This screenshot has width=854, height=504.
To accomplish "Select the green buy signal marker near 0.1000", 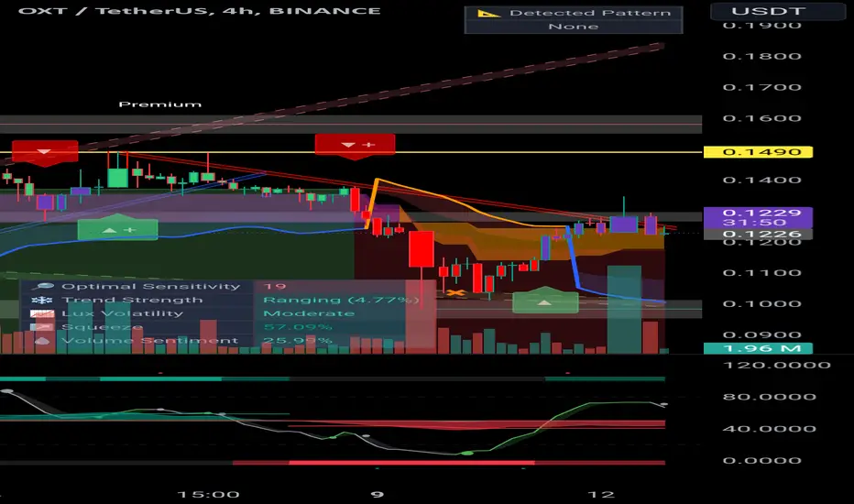I will pyautogui.click(x=545, y=301).
